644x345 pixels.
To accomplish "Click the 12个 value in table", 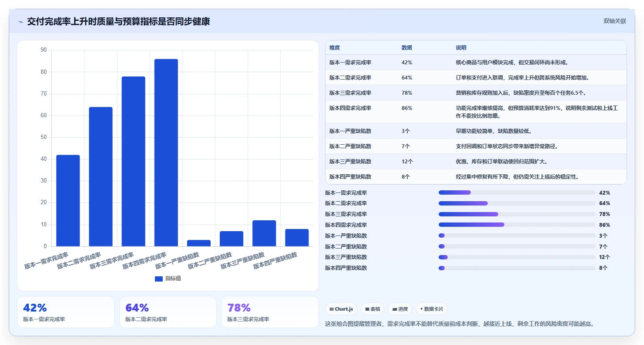I will point(407,162).
